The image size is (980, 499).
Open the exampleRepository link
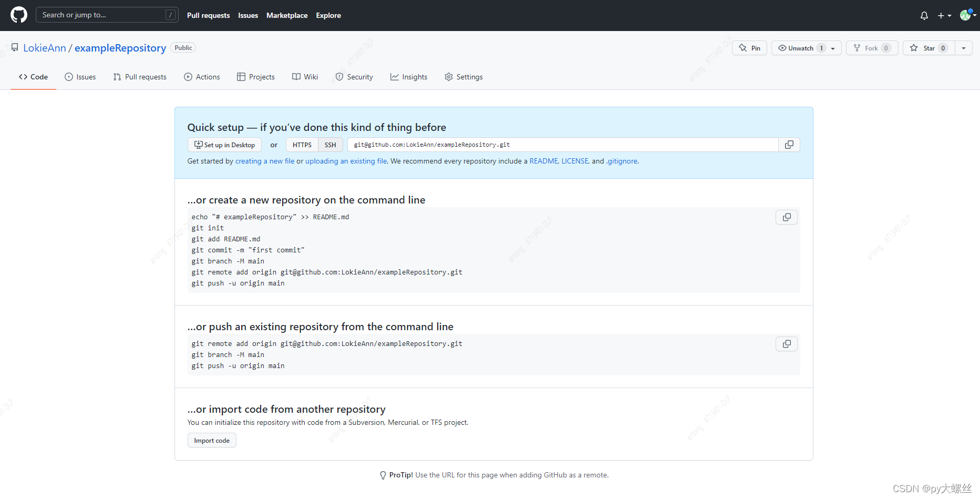tap(120, 48)
